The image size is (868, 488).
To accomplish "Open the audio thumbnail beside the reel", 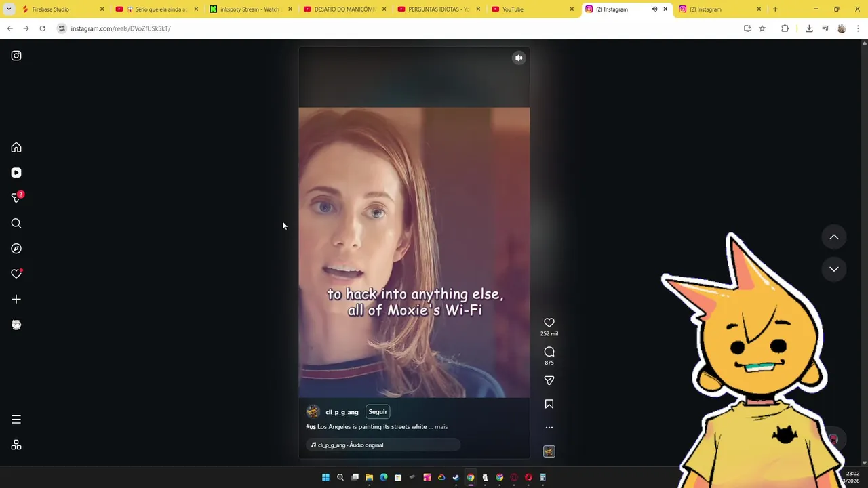I will (x=549, y=451).
